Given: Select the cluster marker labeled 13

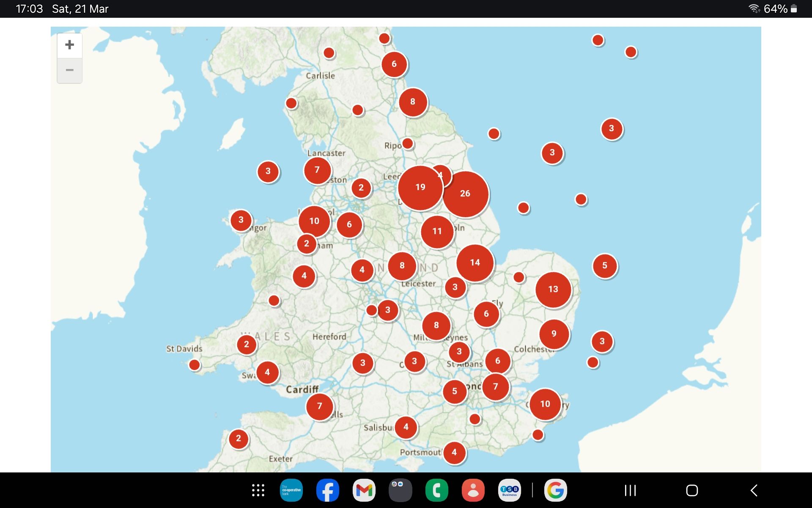Looking at the screenshot, I should point(553,290).
